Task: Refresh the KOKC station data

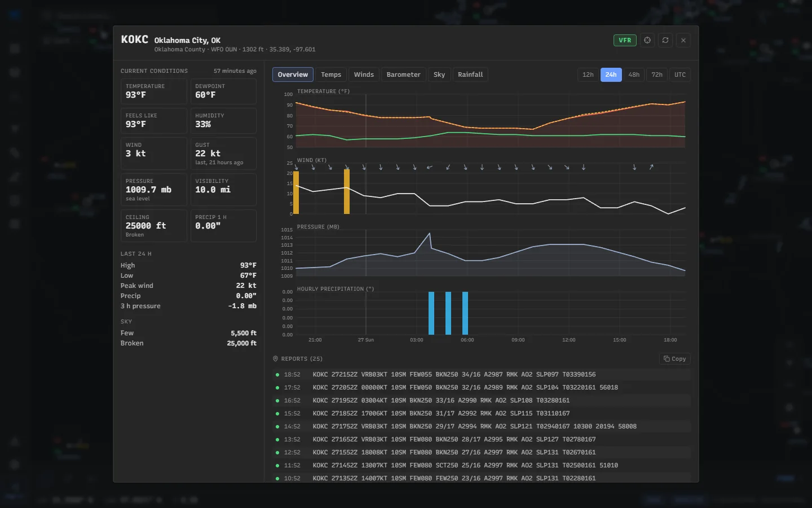Action: tap(665, 40)
